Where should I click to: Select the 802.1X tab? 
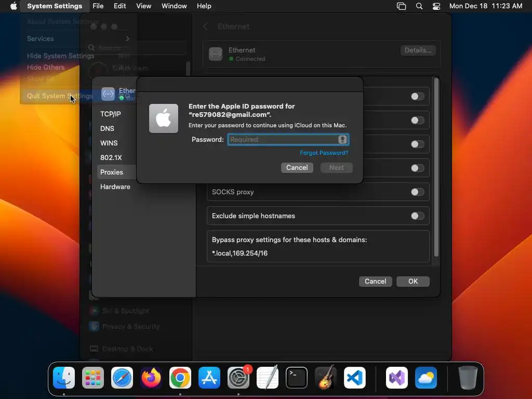point(111,158)
